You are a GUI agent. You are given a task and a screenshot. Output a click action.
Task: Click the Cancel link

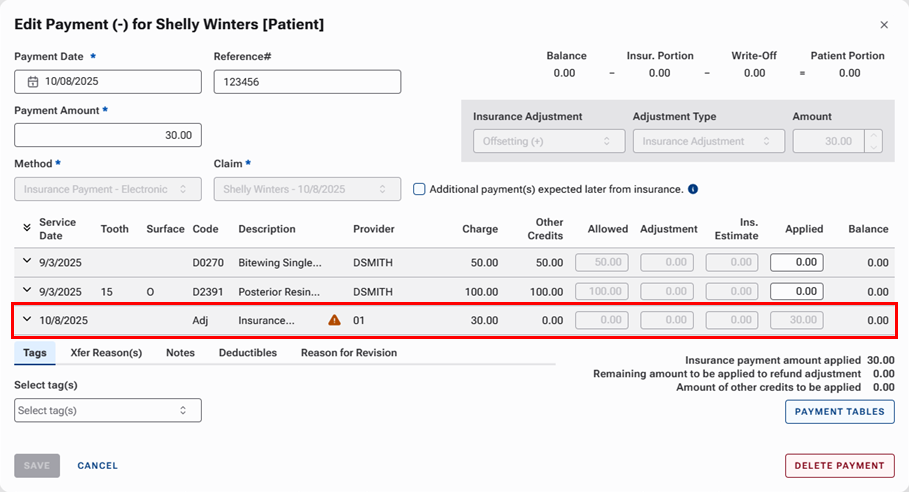point(98,466)
